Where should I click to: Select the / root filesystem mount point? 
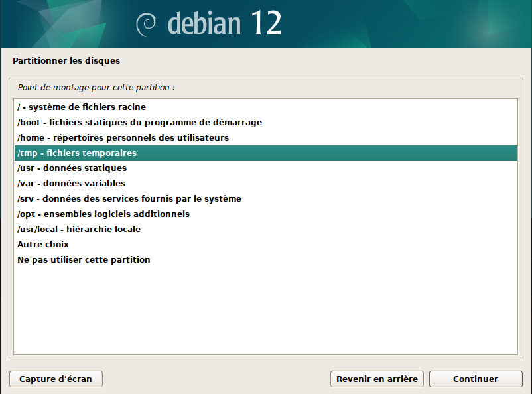click(x=266, y=107)
